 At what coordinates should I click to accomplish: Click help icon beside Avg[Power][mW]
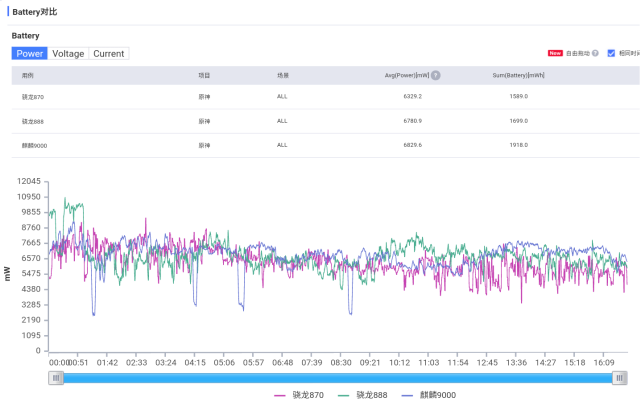(x=436, y=75)
